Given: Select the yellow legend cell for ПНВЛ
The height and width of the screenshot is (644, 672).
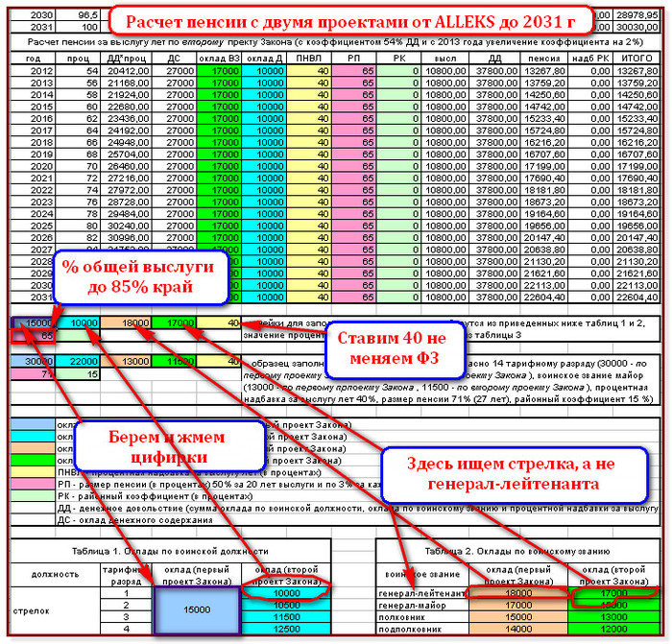Looking at the screenshot, I should coord(33,472).
